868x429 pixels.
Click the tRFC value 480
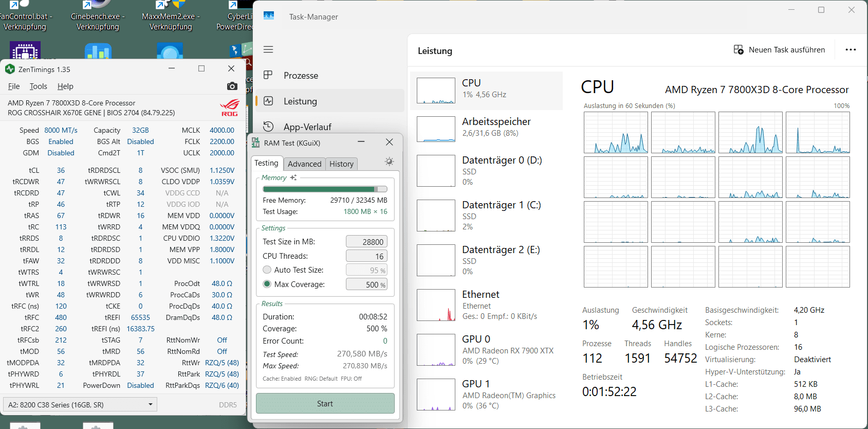[x=61, y=317]
